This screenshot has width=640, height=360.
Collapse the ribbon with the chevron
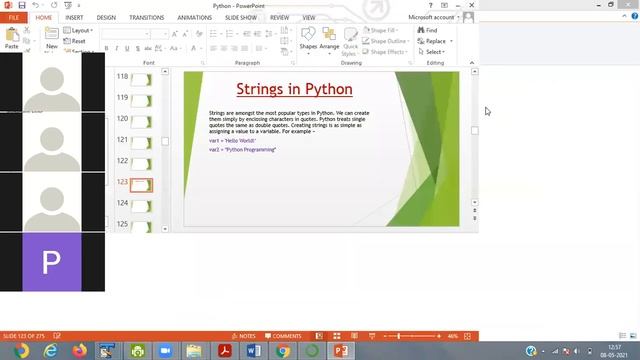pos(472,63)
